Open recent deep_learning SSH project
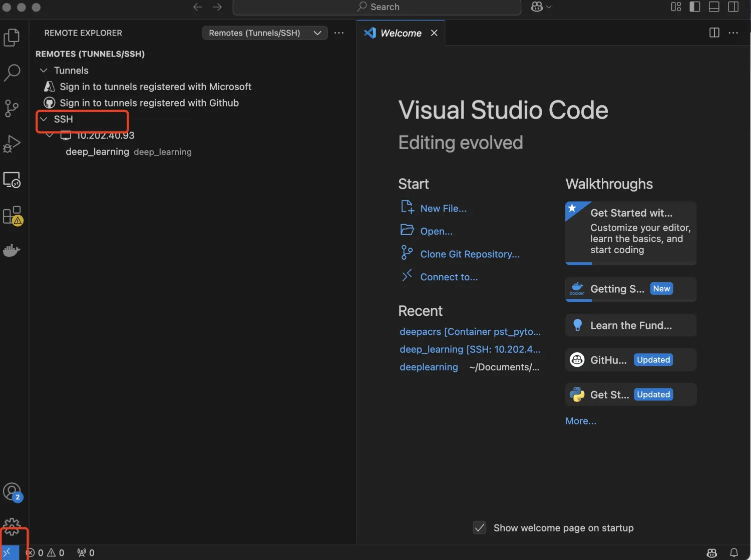751x560 pixels. click(470, 349)
